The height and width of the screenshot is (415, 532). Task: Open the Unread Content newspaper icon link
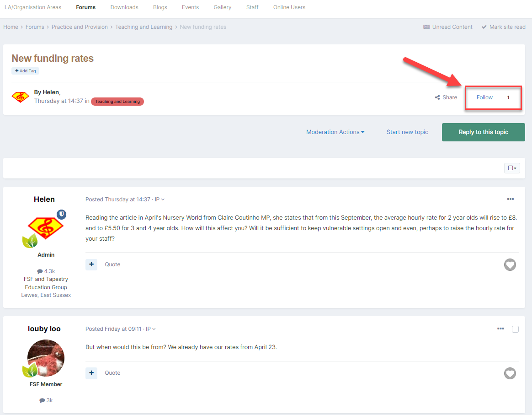tap(426, 27)
